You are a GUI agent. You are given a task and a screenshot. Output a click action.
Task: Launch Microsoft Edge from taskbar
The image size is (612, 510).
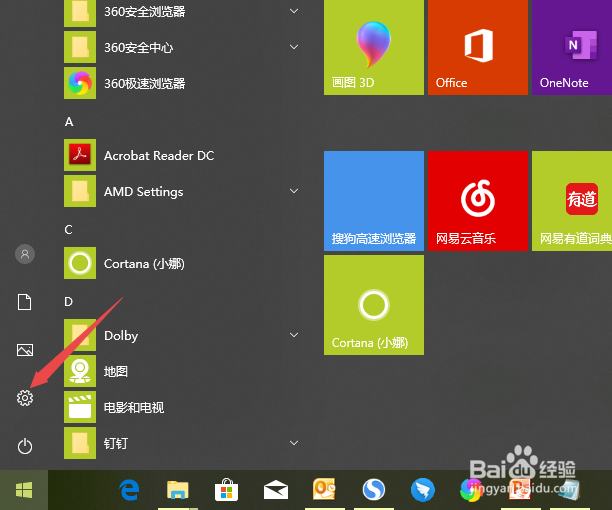point(130,490)
